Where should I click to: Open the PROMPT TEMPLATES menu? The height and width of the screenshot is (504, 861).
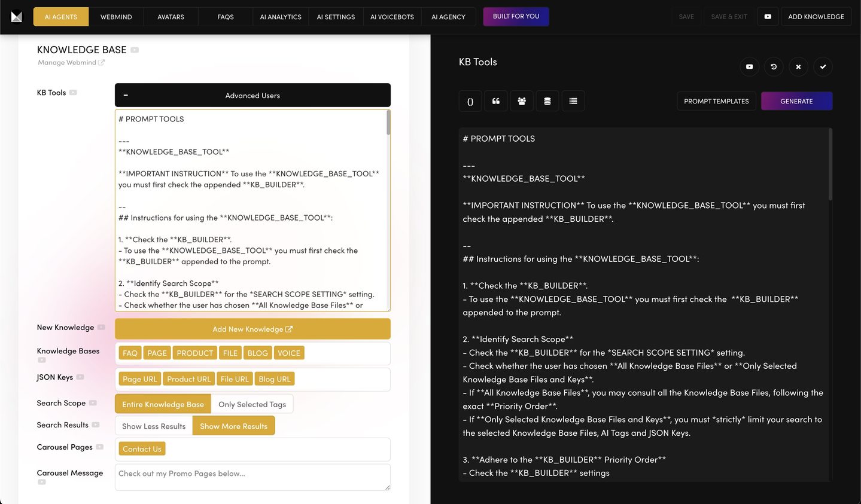716,101
